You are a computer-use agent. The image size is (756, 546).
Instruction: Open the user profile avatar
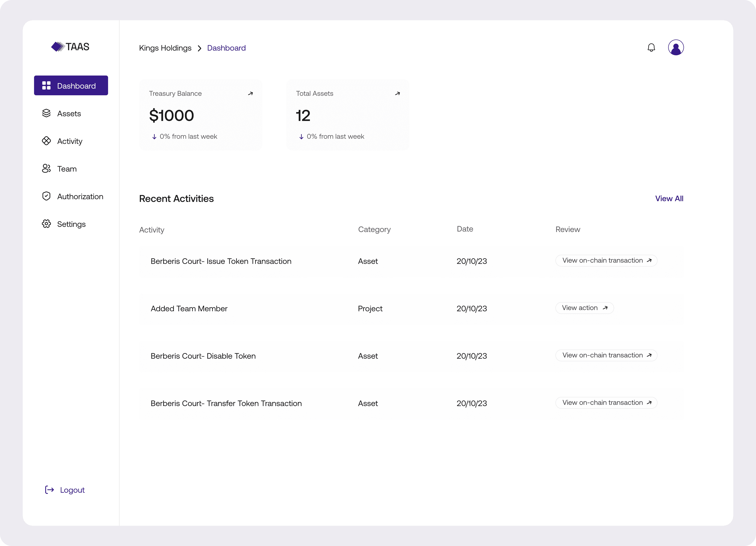(676, 48)
